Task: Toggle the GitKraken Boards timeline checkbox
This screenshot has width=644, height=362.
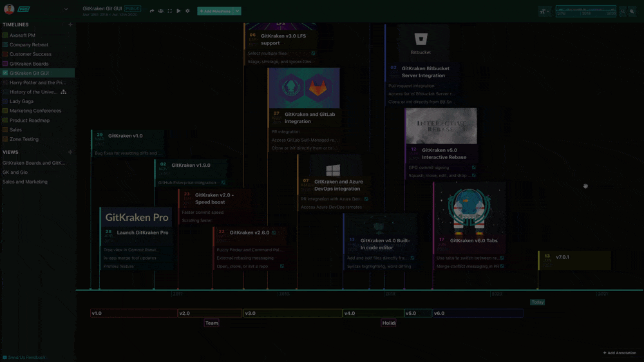Action: pos(5,64)
